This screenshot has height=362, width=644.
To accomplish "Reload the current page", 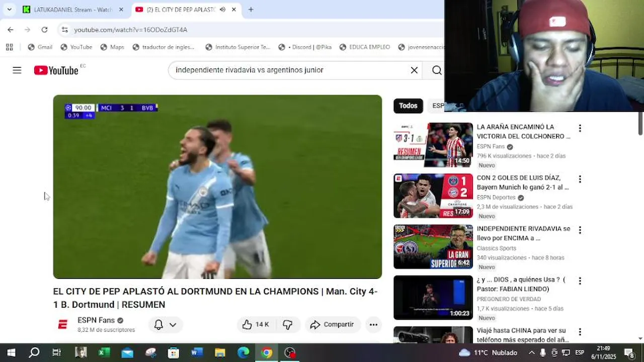I will pyautogui.click(x=44, y=30).
